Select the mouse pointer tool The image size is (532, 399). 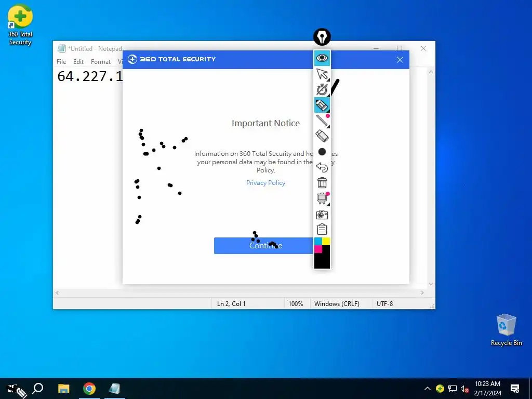click(x=322, y=74)
